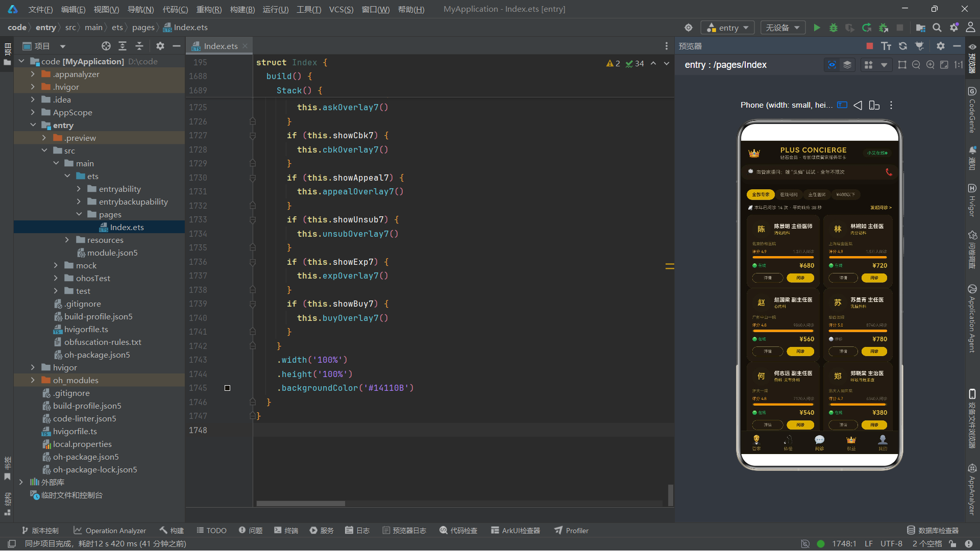The image size is (980, 551).
Task: Open previewer settings gear
Action: [941, 46]
